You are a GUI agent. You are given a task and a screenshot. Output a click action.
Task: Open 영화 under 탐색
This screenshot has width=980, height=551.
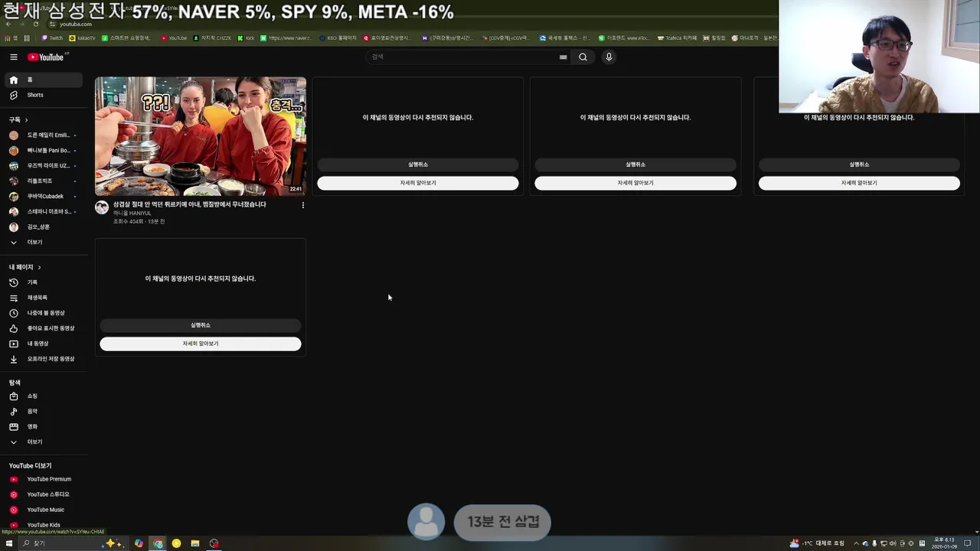pyautogui.click(x=43, y=426)
